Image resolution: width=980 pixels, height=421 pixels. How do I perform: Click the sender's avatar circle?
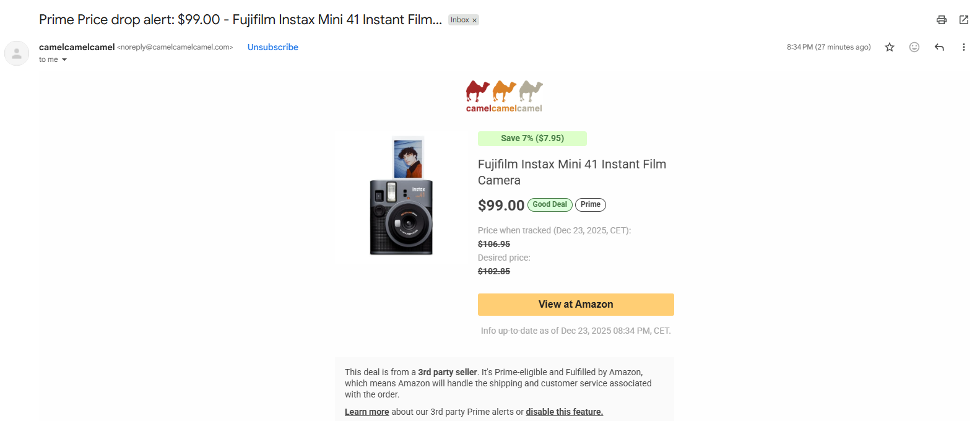[x=16, y=53]
